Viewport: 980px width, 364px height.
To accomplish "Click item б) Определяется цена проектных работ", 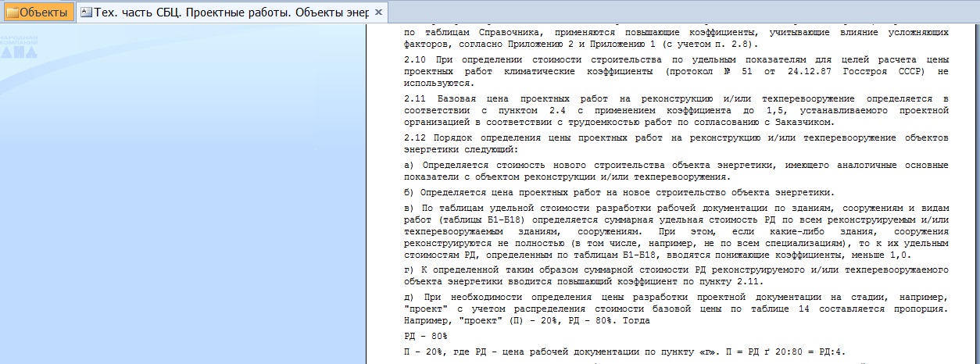I will 619,192.
